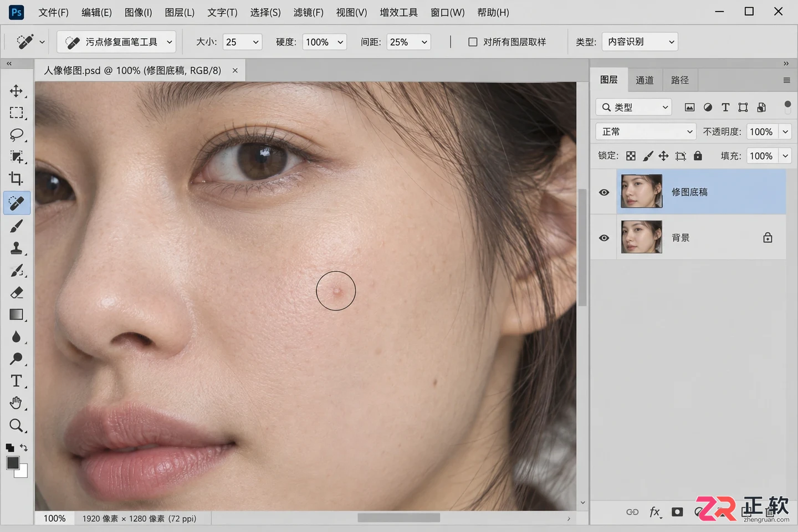Viewport: 798px width, 532px height.
Task: Select the Gradient tool
Action: coord(17,315)
